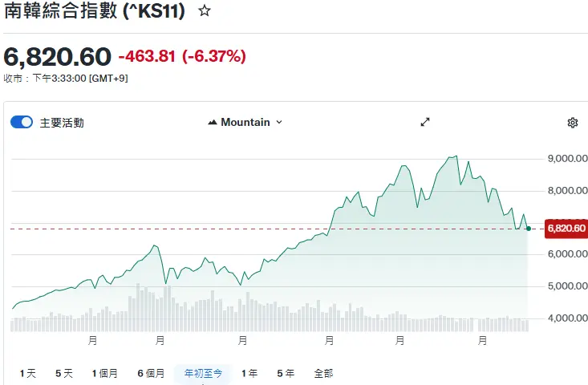Screen dimensions: 588x385
Task: Click the green dot at latest price
Action: click(x=529, y=229)
